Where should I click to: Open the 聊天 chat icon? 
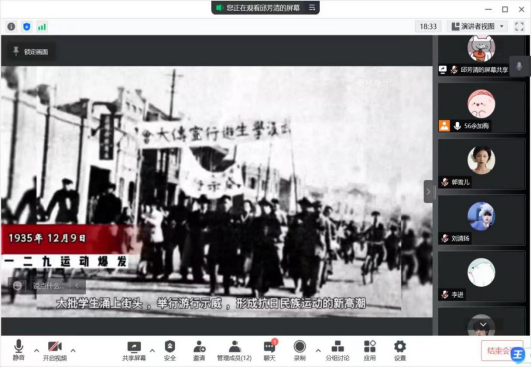pos(270,350)
